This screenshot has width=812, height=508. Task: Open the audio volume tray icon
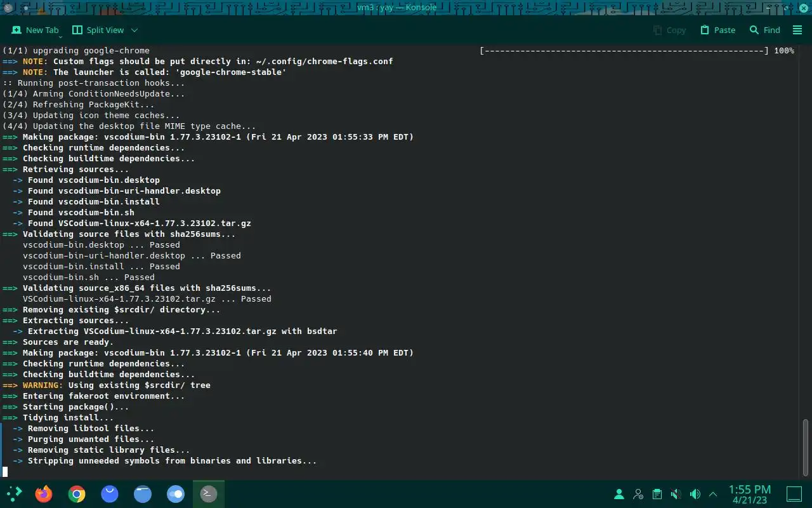[695, 494]
